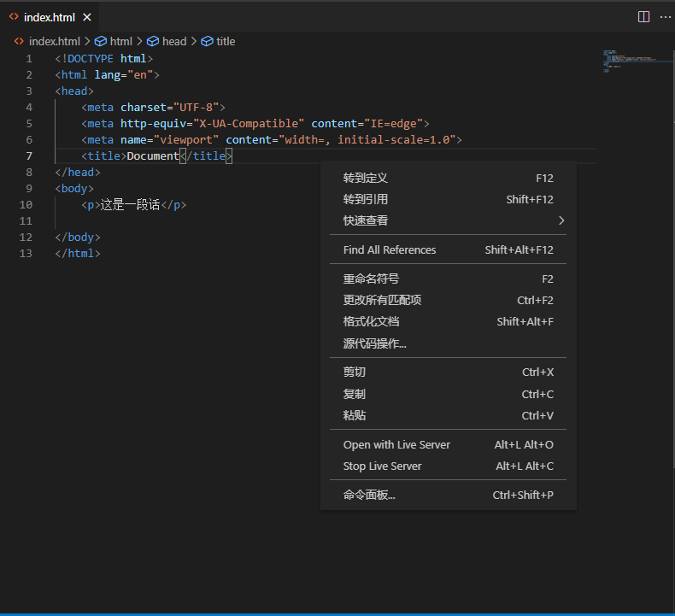Close the index.html tab
This screenshot has width=675, height=616.
coord(87,17)
